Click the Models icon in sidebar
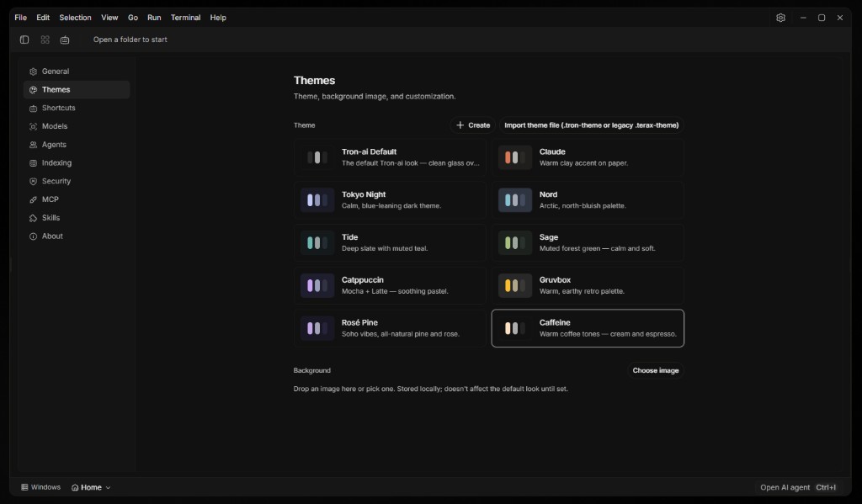Image resolution: width=862 pixels, height=504 pixels. click(33, 126)
